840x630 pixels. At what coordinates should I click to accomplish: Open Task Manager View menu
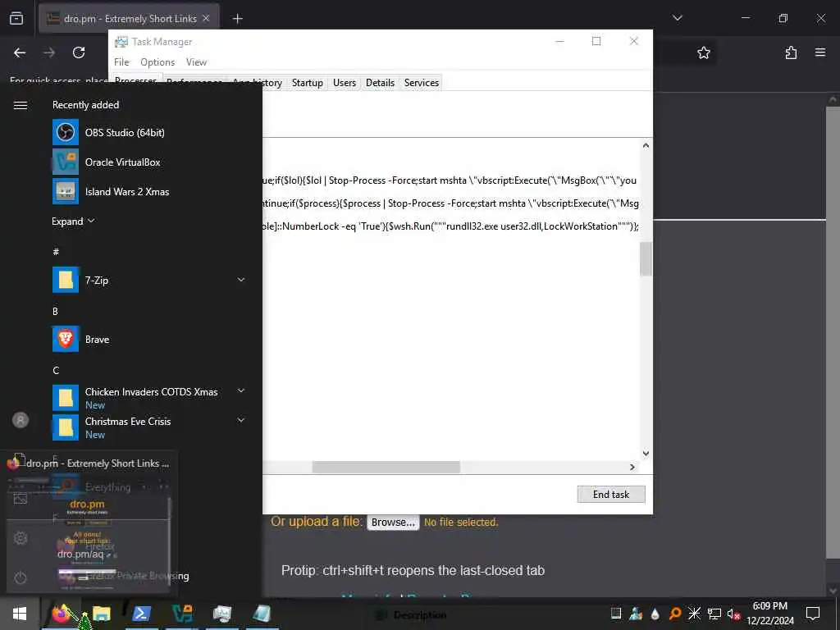click(x=196, y=62)
